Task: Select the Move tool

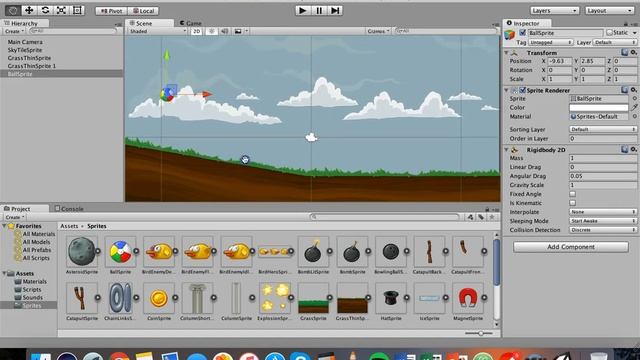Action: click(x=29, y=10)
